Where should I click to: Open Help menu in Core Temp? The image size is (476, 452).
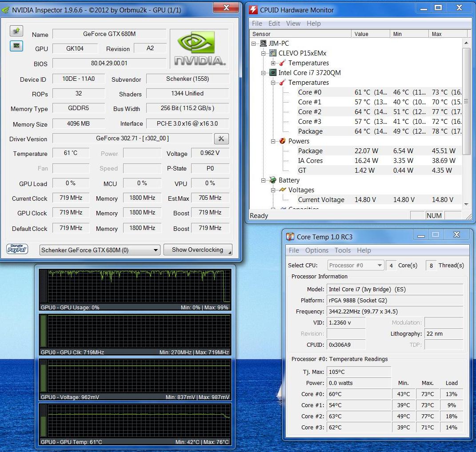pyautogui.click(x=364, y=250)
